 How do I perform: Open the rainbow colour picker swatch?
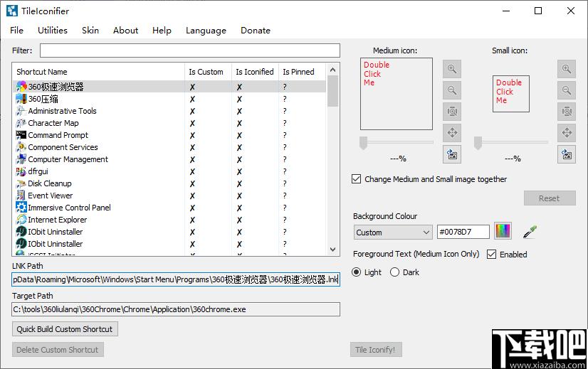click(x=503, y=232)
